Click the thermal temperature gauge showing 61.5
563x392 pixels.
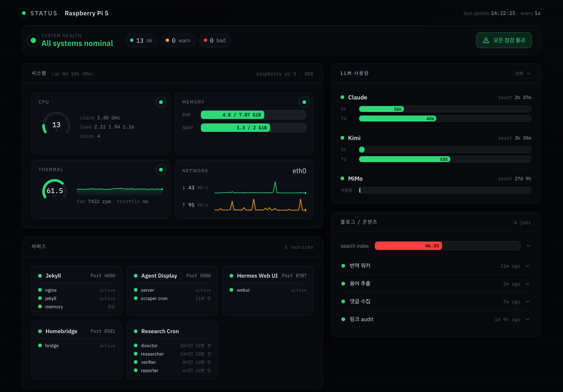55,191
